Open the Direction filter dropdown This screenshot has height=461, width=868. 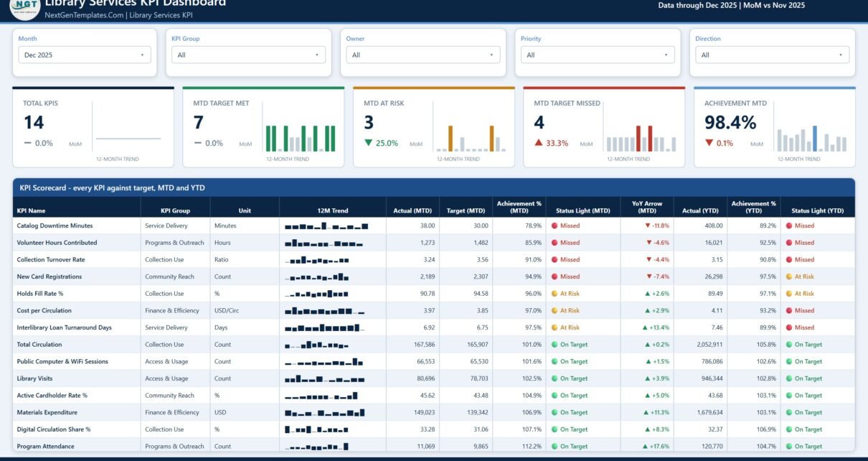(773, 55)
